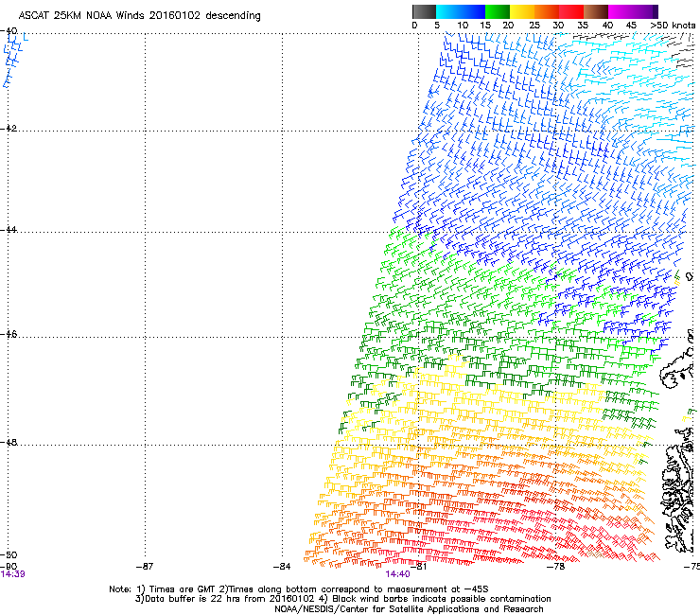Click the '-90' longitude axis label
Image resolution: width=700 pixels, height=615 pixels.
pyautogui.click(x=9, y=567)
